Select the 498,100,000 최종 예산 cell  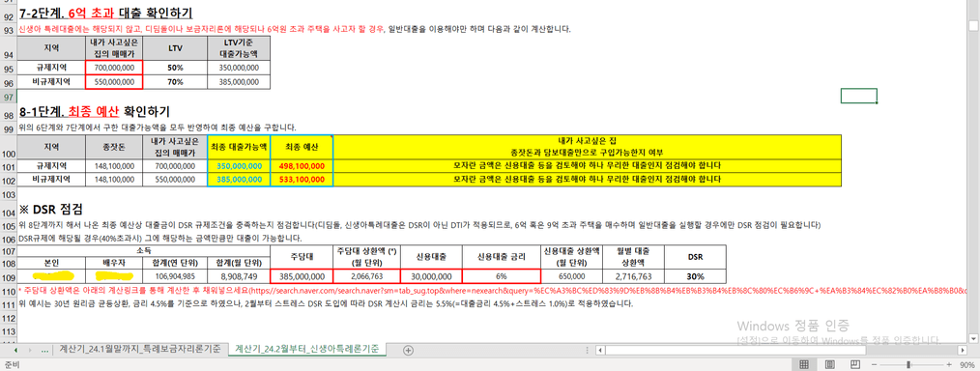coord(302,166)
